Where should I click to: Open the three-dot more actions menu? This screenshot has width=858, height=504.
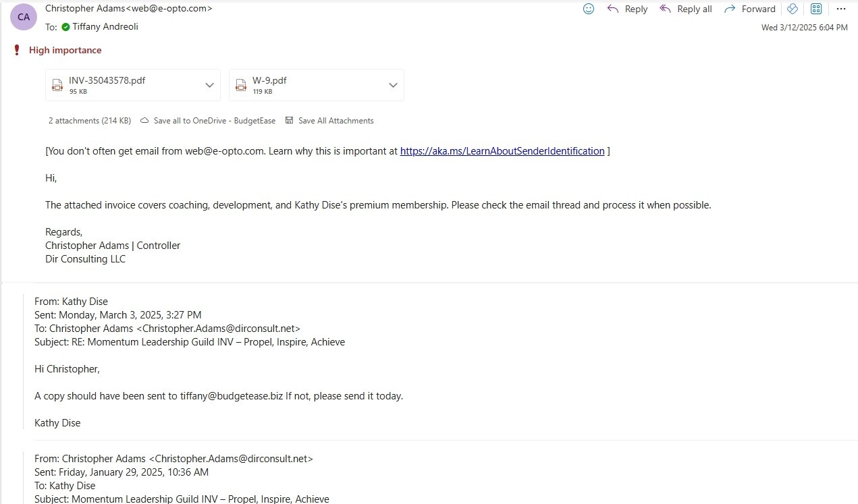840,9
